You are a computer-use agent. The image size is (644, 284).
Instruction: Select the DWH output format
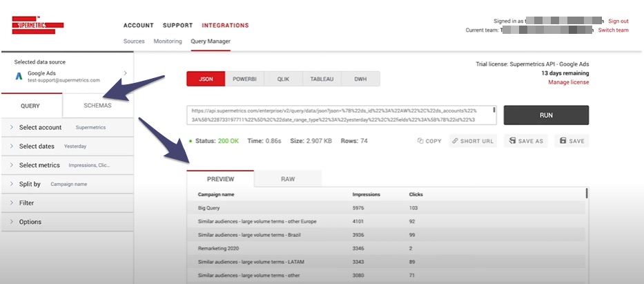point(360,79)
